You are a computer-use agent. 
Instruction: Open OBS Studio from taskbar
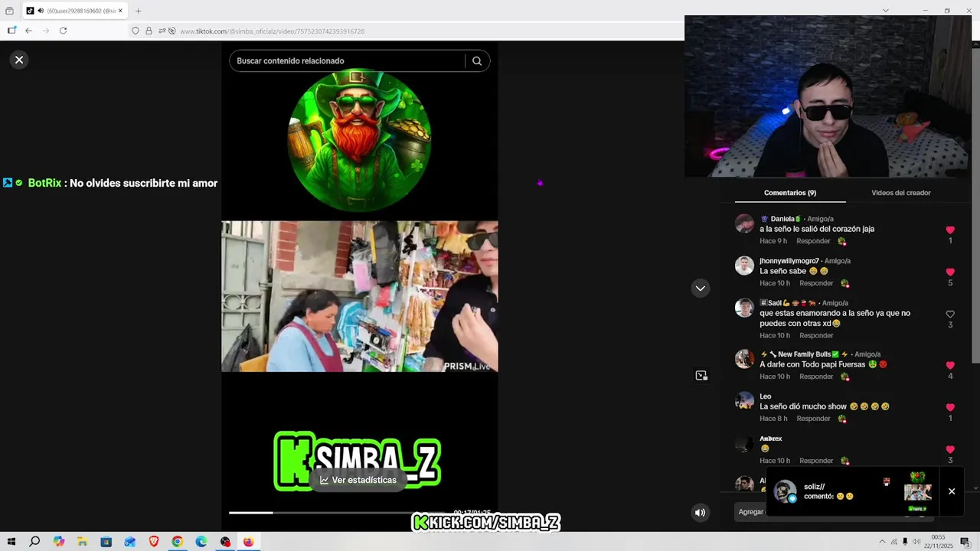click(225, 542)
